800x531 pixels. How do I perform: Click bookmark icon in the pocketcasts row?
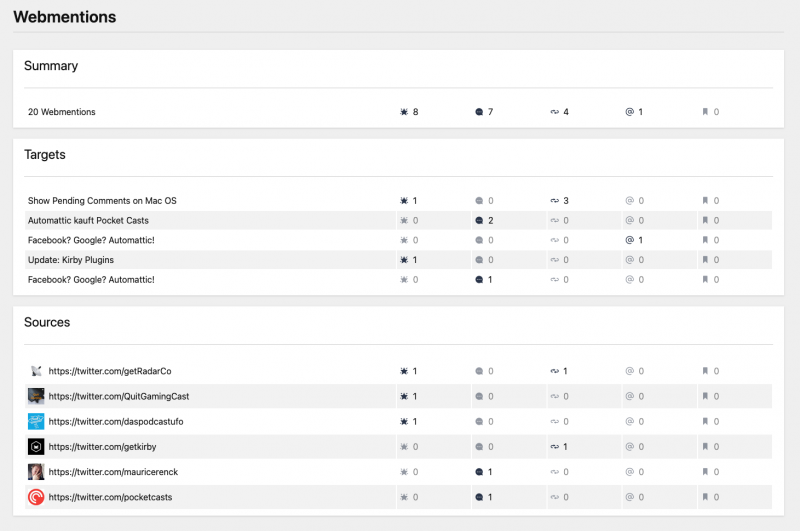[705, 497]
